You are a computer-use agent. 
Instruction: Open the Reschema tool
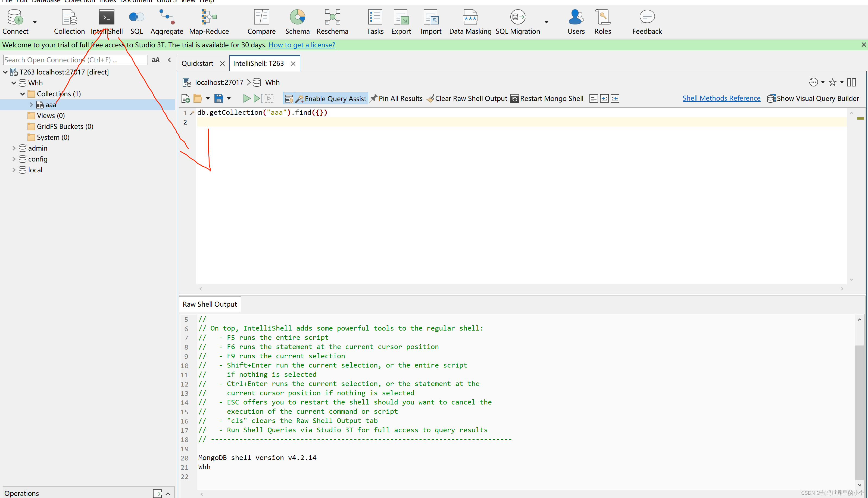coord(332,22)
